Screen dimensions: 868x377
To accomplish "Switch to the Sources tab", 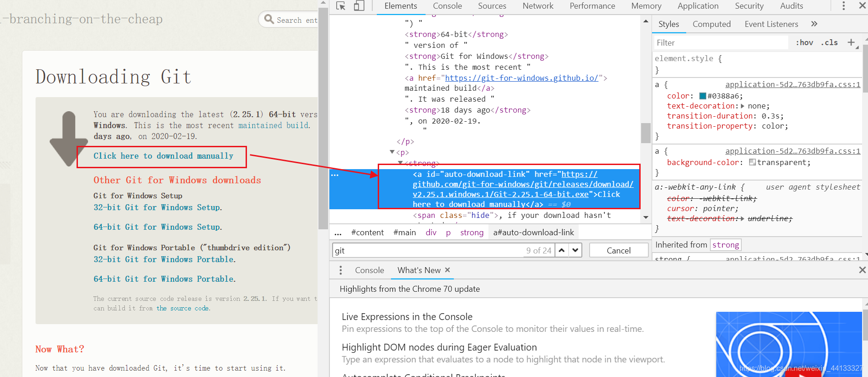I will pyautogui.click(x=492, y=6).
